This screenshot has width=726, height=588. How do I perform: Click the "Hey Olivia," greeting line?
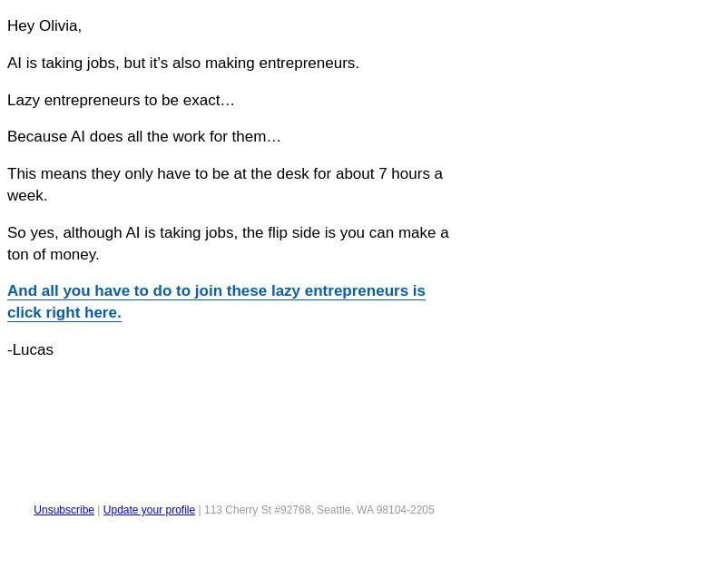tap(44, 26)
